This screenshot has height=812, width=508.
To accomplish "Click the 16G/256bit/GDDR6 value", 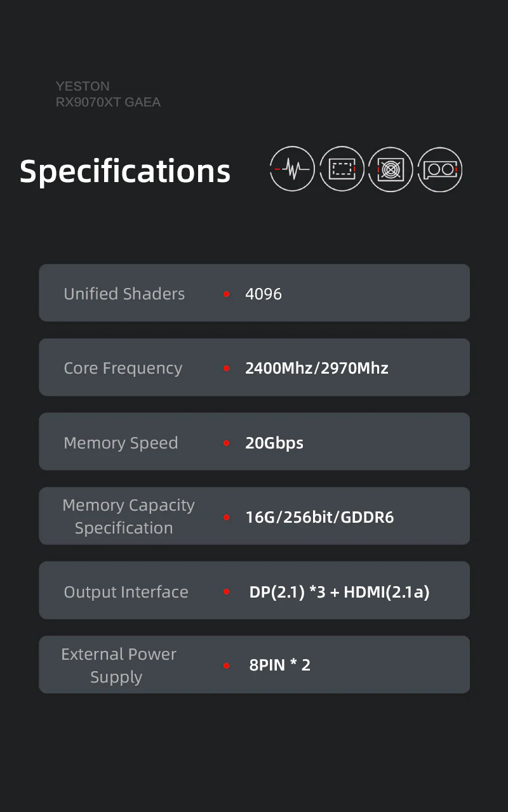I will [x=319, y=518].
